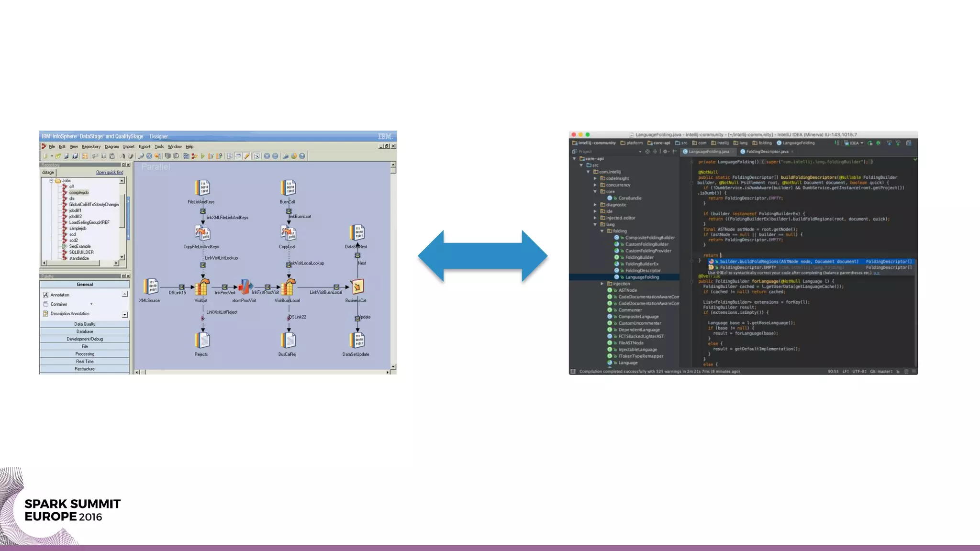Click the Open quick find link

click(110, 173)
